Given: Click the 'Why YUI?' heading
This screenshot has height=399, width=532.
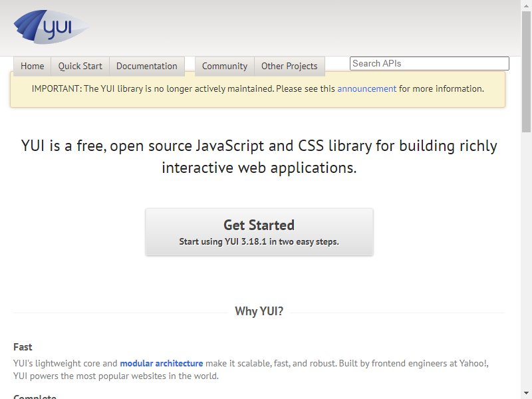Looking at the screenshot, I should pos(259,311).
